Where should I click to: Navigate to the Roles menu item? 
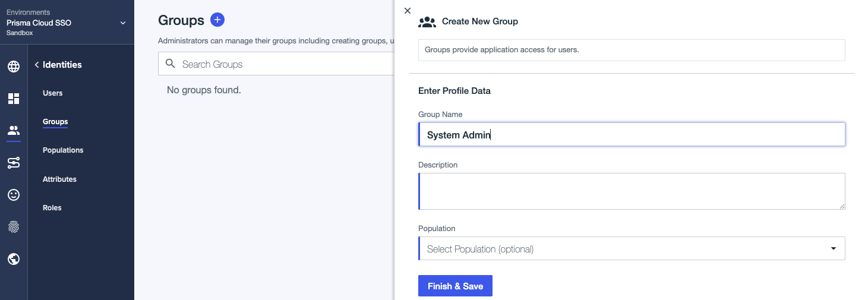52,208
